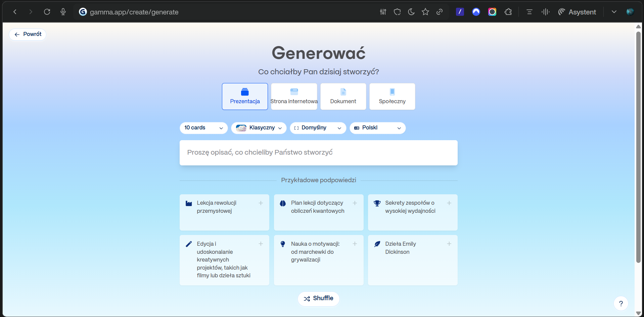Shuffle the example prompts
This screenshot has height=317, width=644.
point(319,299)
